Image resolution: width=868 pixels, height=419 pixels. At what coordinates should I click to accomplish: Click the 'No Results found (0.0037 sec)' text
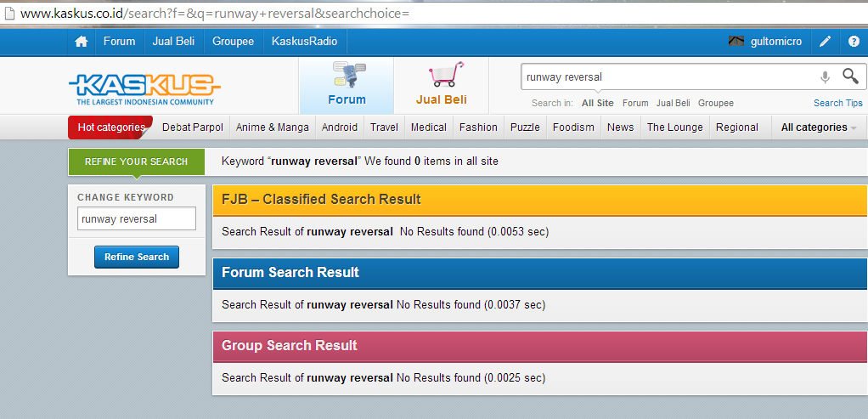(x=471, y=305)
